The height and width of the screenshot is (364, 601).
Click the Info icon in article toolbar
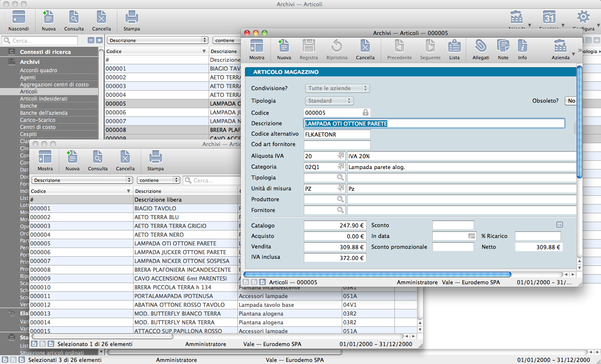522,47
